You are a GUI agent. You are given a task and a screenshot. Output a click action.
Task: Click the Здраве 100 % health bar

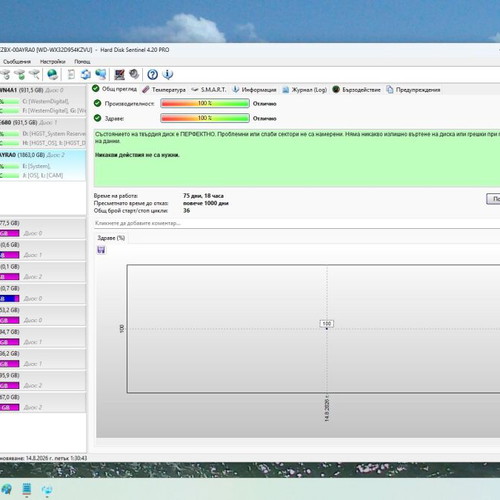(x=205, y=118)
